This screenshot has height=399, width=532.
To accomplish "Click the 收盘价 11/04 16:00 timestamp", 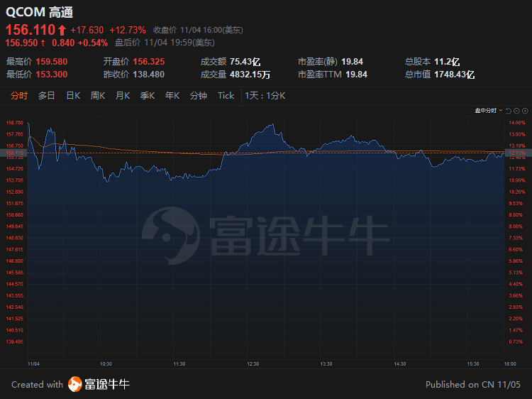I will [198, 31].
